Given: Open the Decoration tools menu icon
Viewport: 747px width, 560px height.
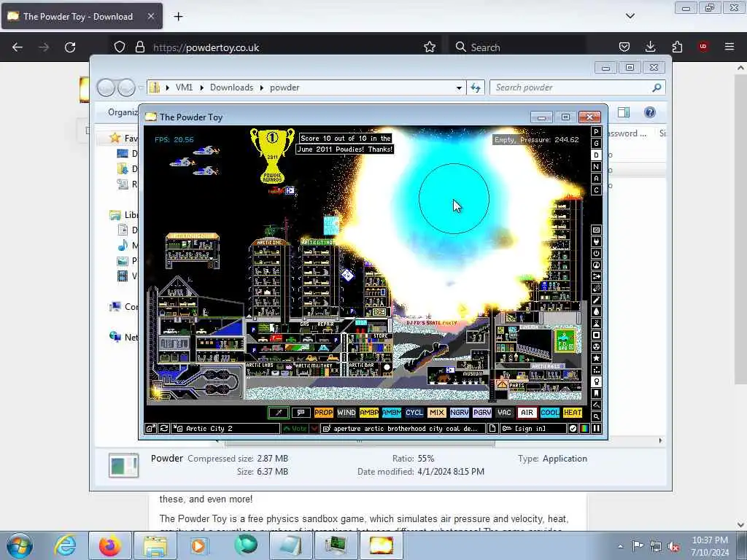Looking at the screenshot, I should pos(596,405).
